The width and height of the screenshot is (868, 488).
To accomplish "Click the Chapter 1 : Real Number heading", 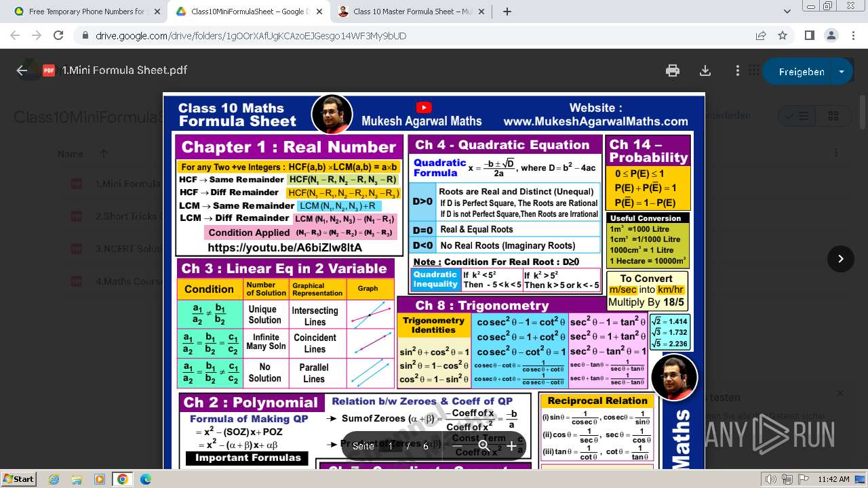I will point(288,147).
